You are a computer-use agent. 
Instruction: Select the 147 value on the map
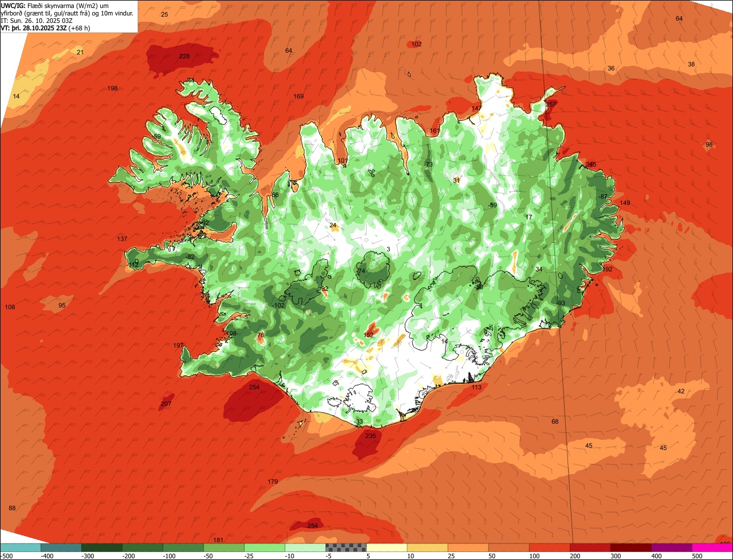476,108
